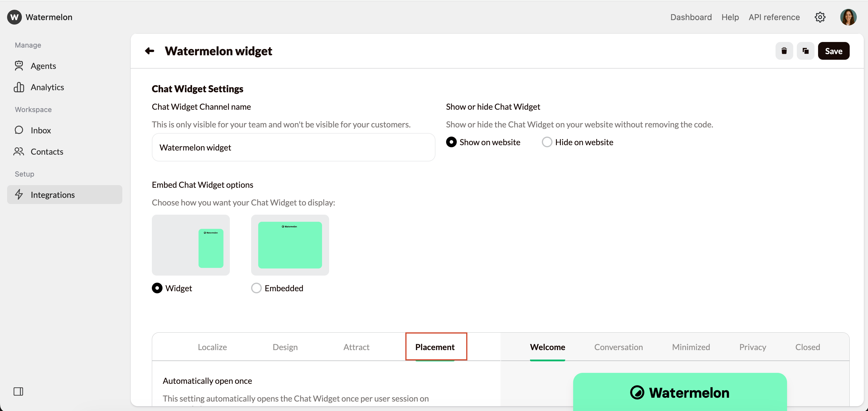Open the user profile avatar

coord(848,17)
